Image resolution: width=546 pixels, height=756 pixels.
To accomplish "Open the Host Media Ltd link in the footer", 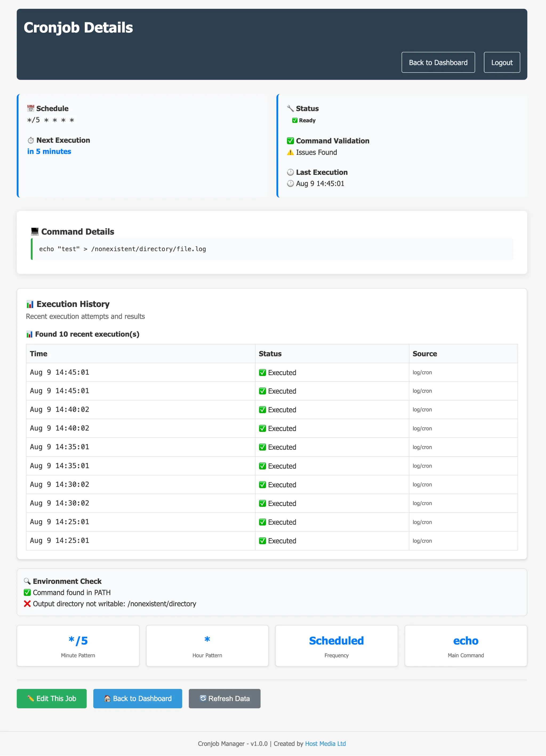I will pos(325,744).
